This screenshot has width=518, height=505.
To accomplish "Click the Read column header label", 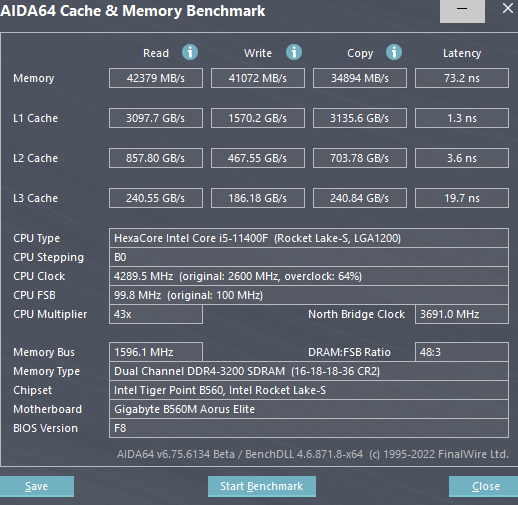I will (x=156, y=53).
